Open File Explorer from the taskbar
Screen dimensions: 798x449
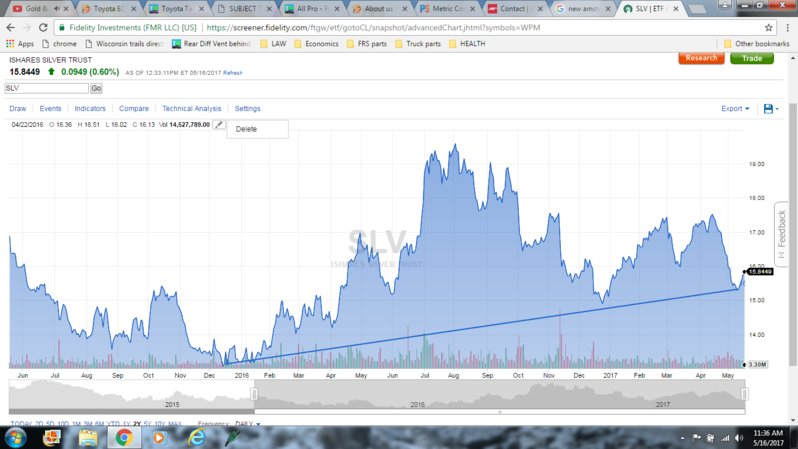88,438
